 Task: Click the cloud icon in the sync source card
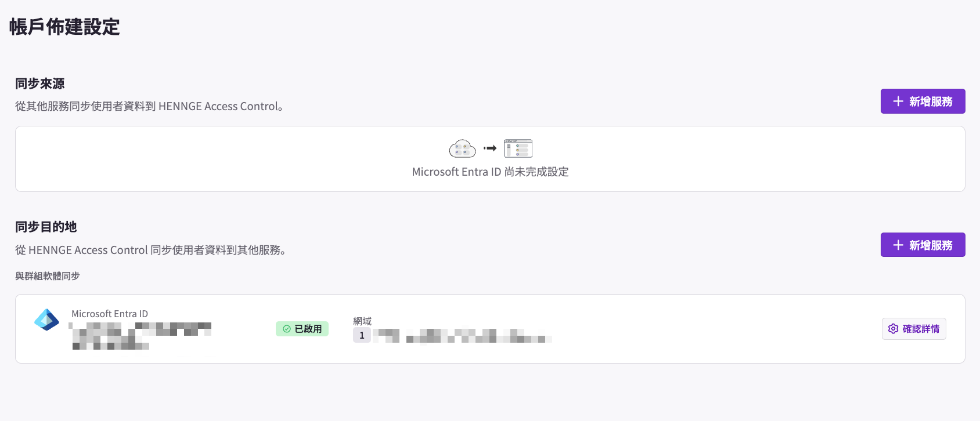(x=462, y=149)
